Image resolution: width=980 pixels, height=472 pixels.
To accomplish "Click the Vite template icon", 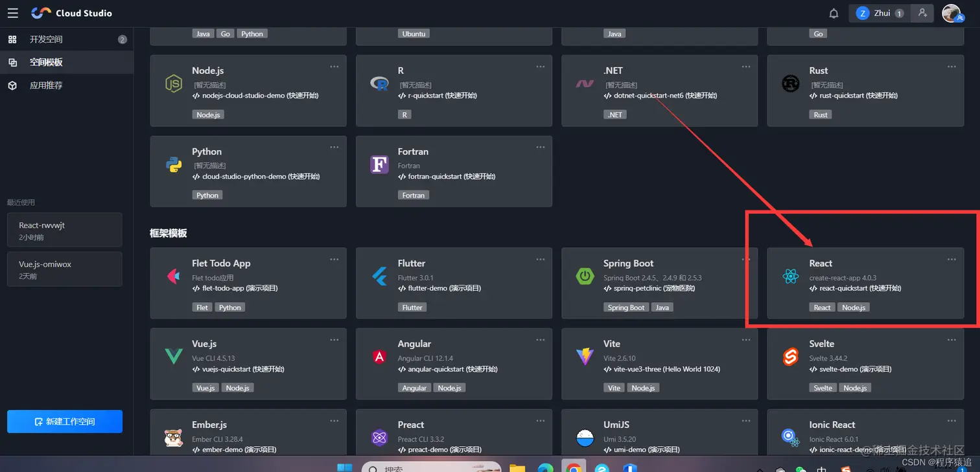I will pyautogui.click(x=585, y=357).
